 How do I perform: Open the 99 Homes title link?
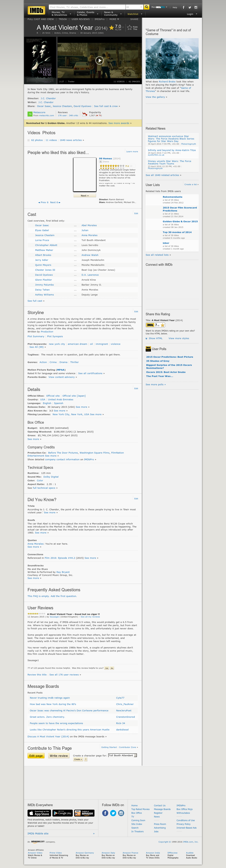click(x=105, y=158)
